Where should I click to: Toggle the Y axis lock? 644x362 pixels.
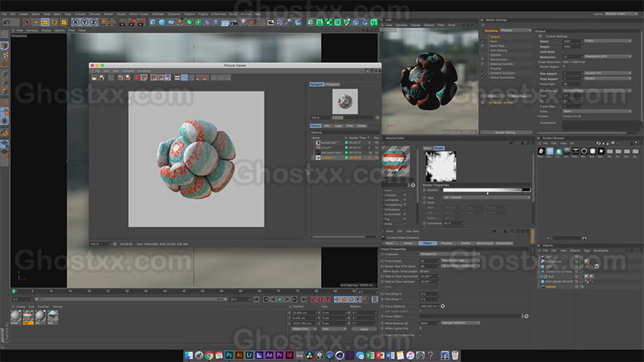pos(84,22)
